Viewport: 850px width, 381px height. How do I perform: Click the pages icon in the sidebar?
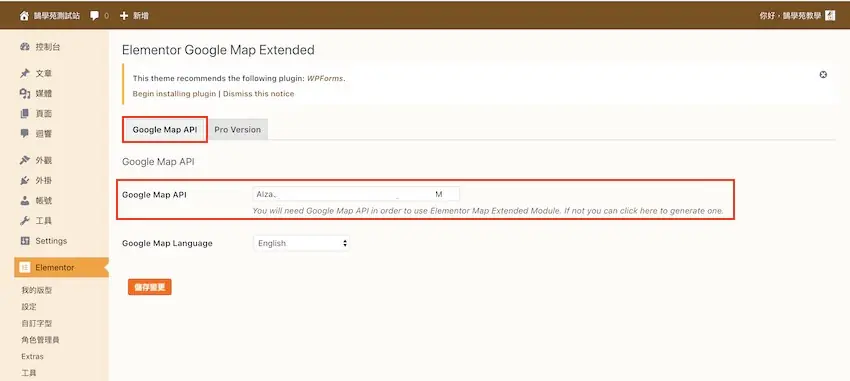point(24,114)
